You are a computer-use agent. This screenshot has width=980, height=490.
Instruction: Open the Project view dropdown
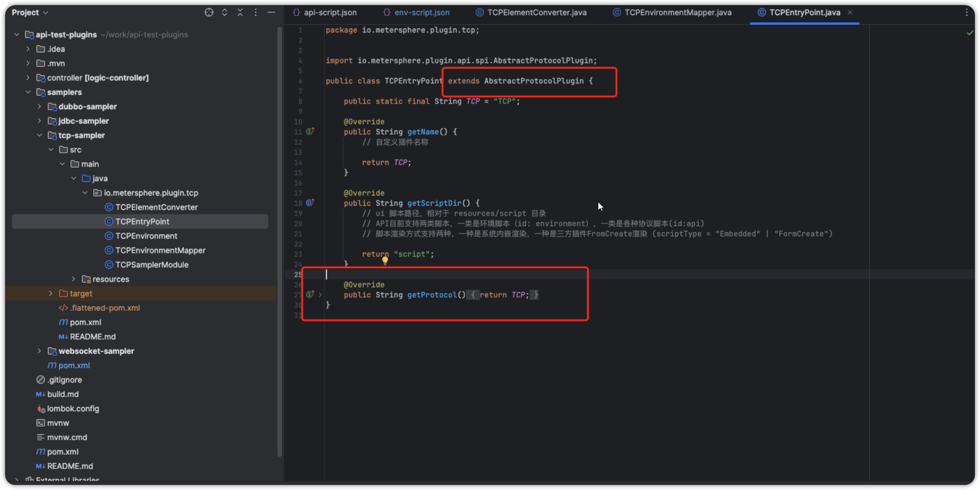pyautogui.click(x=30, y=12)
